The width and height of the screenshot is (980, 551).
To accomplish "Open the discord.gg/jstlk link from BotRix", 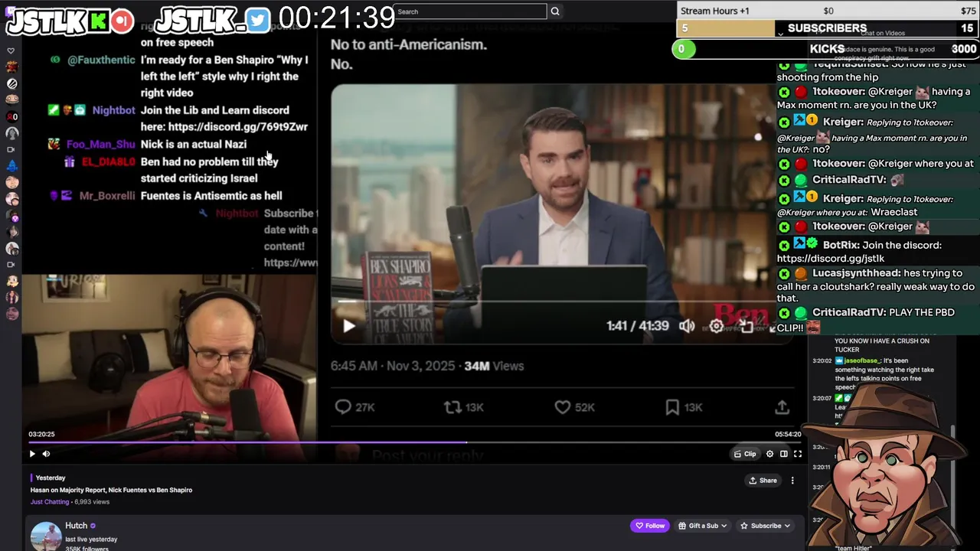I will pyautogui.click(x=831, y=259).
